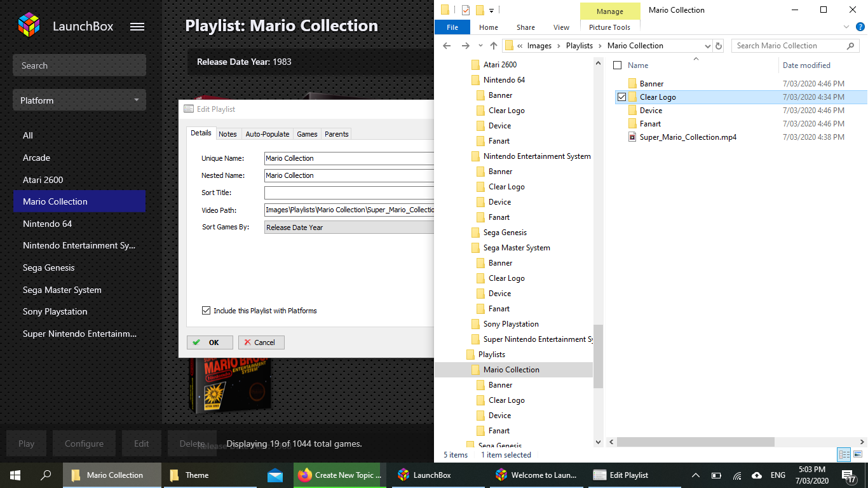The width and height of the screenshot is (868, 488).
Task: Switch to the Auto-Populate tab
Action: tap(268, 133)
